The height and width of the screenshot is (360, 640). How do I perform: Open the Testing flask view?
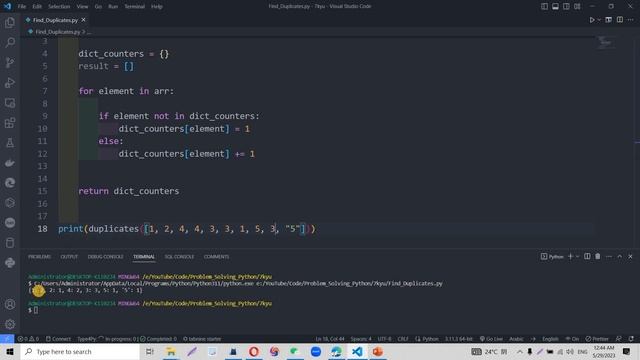10,142
